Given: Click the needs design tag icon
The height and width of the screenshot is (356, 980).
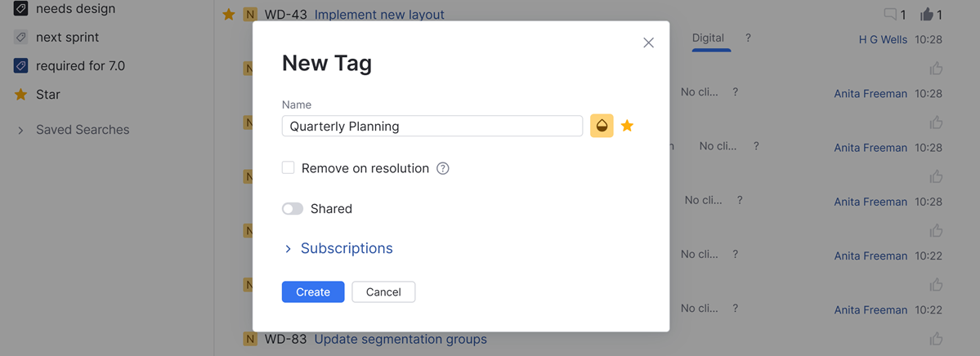Looking at the screenshot, I should [21, 9].
